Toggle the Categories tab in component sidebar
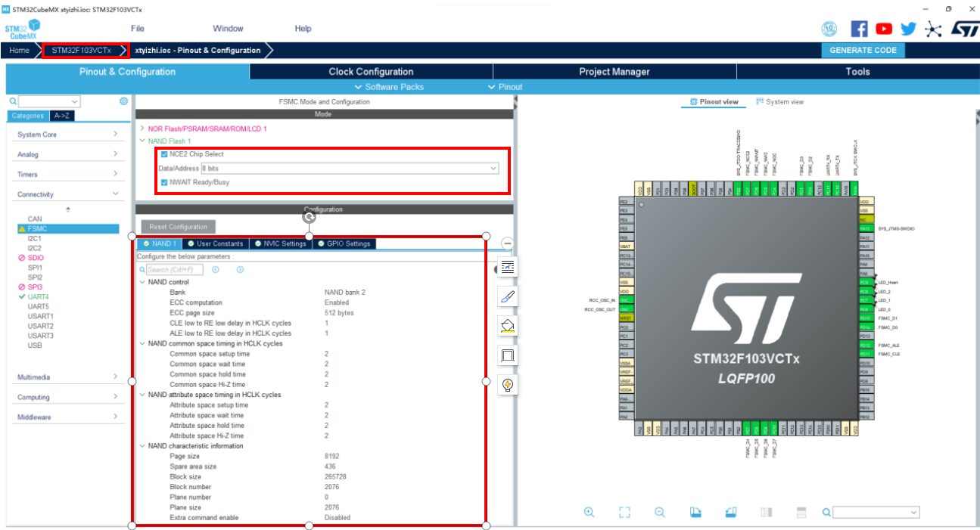The height and width of the screenshot is (530, 980). click(x=27, y=116)
